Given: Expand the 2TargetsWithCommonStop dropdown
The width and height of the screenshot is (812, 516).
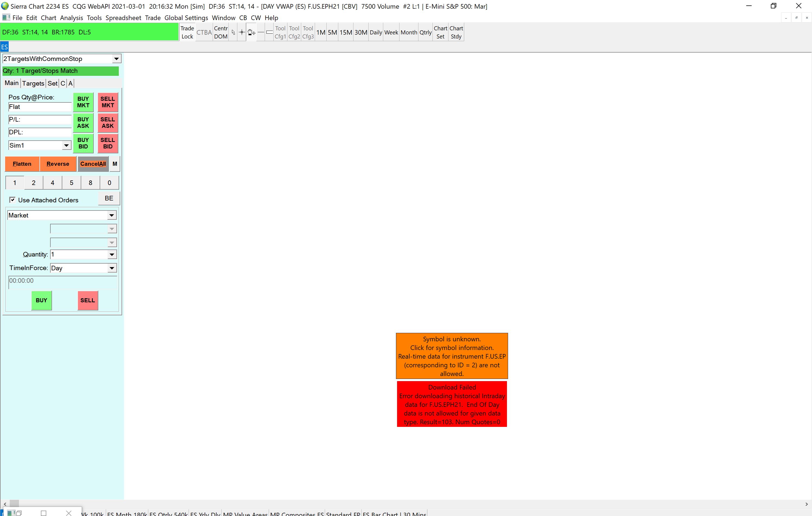Looking at the screenshot, I should [x=116, y=59].
